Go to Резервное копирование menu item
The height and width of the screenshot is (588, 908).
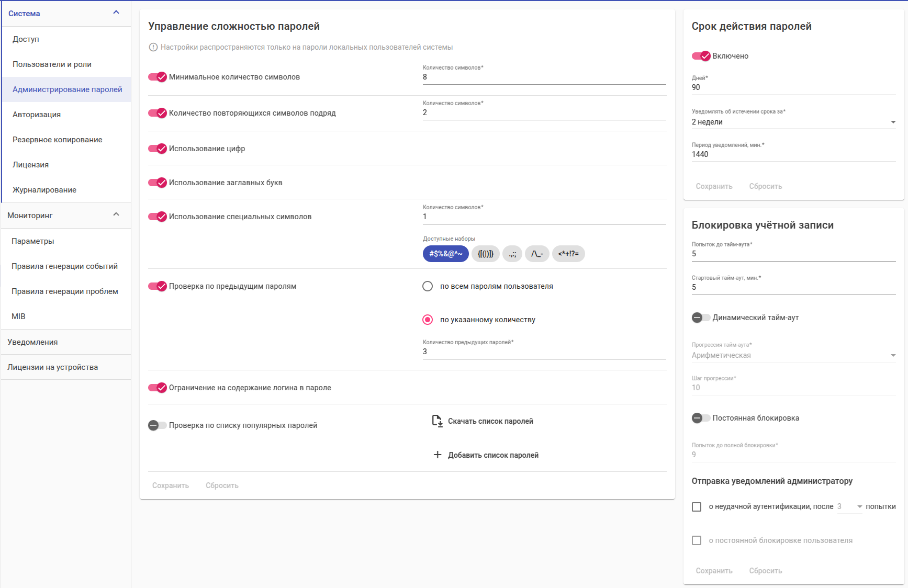coord(58,140)
